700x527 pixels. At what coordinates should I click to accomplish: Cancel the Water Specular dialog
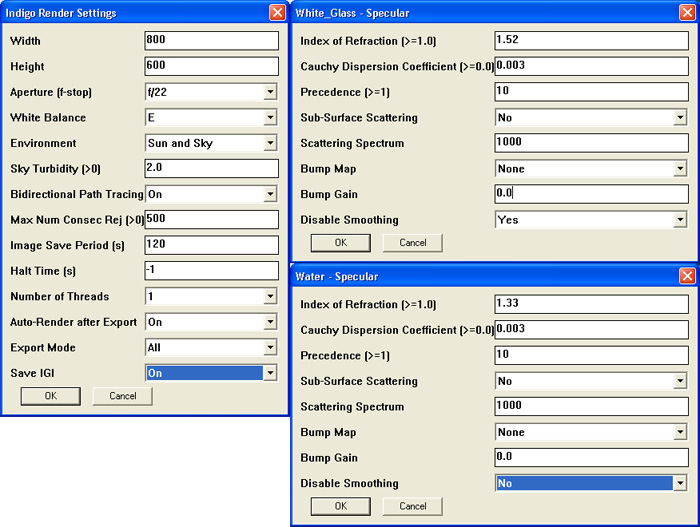[x=413, y=506]
